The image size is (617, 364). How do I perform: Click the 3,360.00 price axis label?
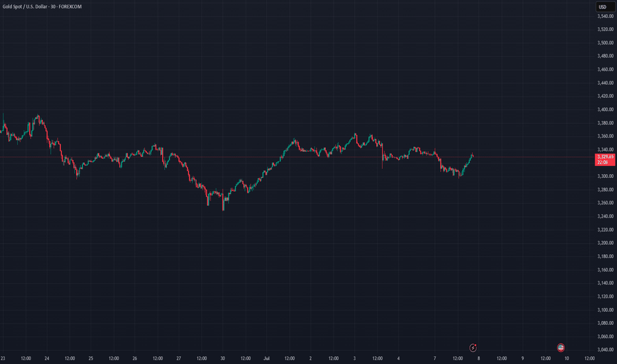[605, 136]
